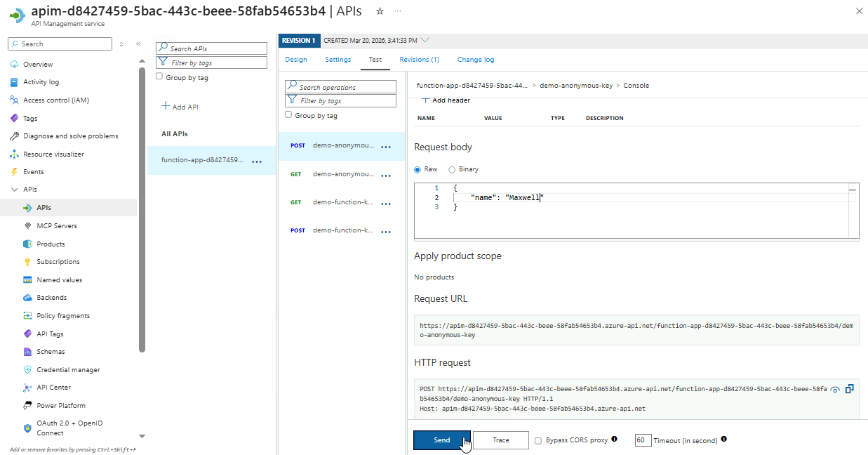Click the Bypass CORS proxy info icon
Screen dimensions: 868x455
click(614, 440)
